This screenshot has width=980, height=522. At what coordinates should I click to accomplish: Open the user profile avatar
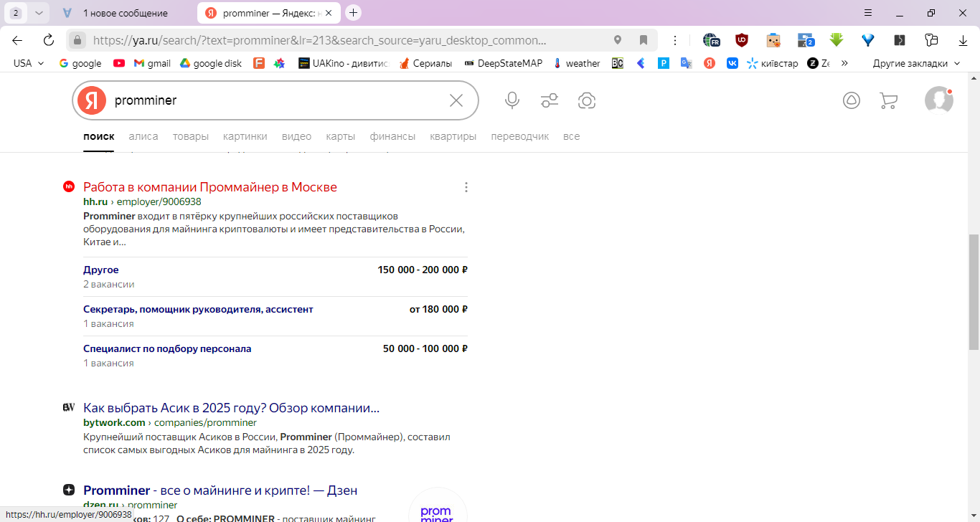click(x=939, y=100)
